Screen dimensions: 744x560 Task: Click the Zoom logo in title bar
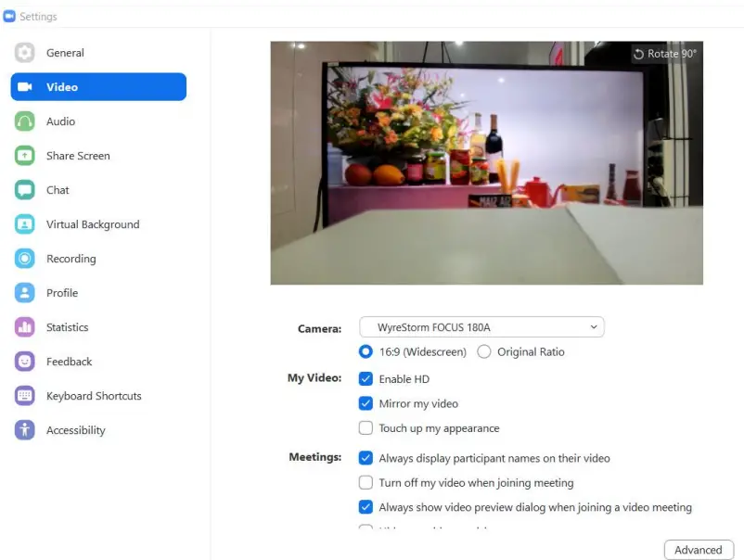[x=9, y=17]
